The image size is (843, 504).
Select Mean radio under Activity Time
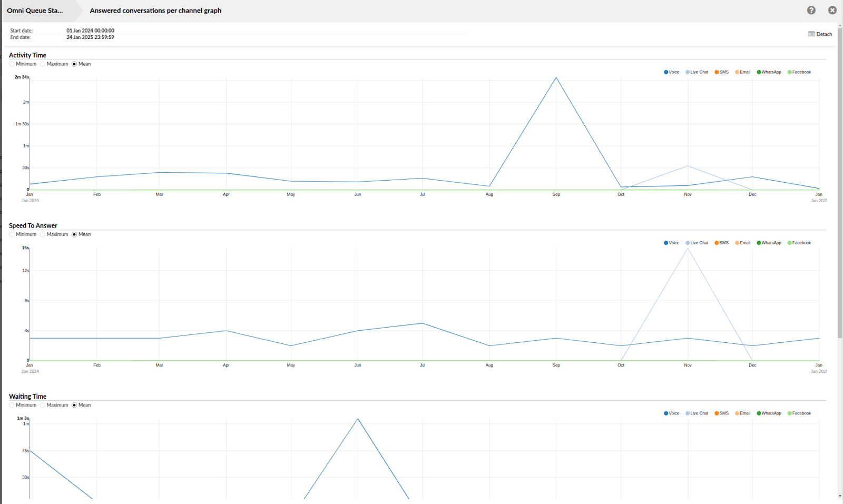tap(74, 64)
